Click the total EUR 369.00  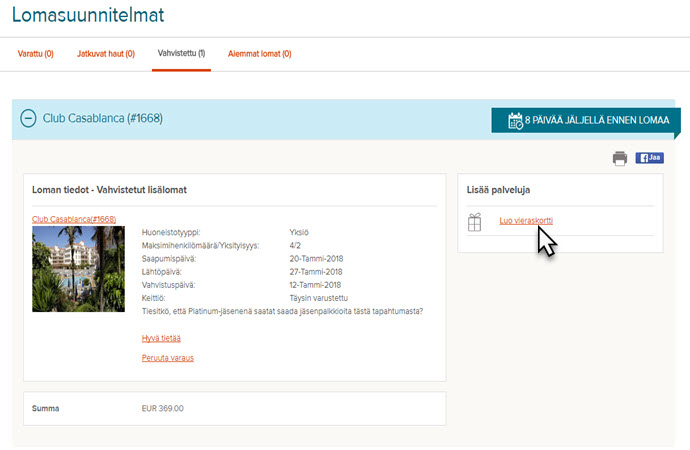click(163, 408)
